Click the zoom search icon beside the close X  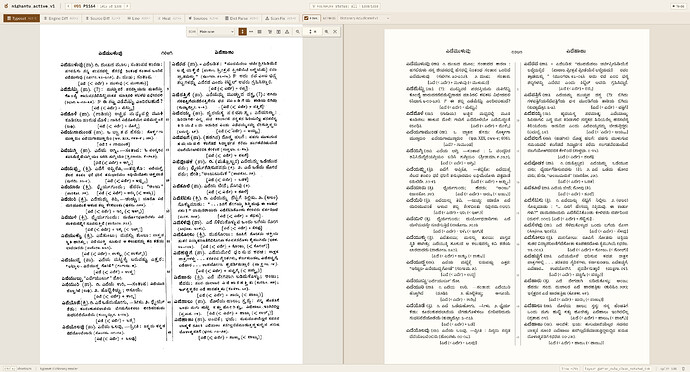click(x=327, y=32)
